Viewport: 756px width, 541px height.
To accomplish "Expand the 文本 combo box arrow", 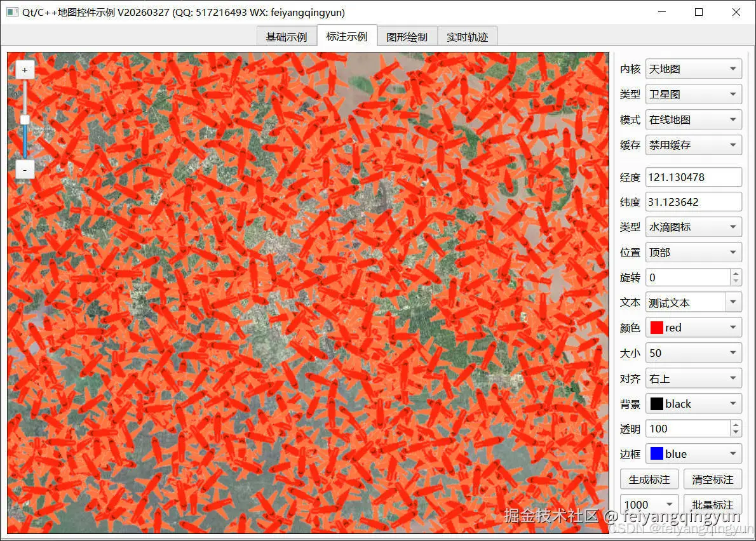I will coord(733,302).
